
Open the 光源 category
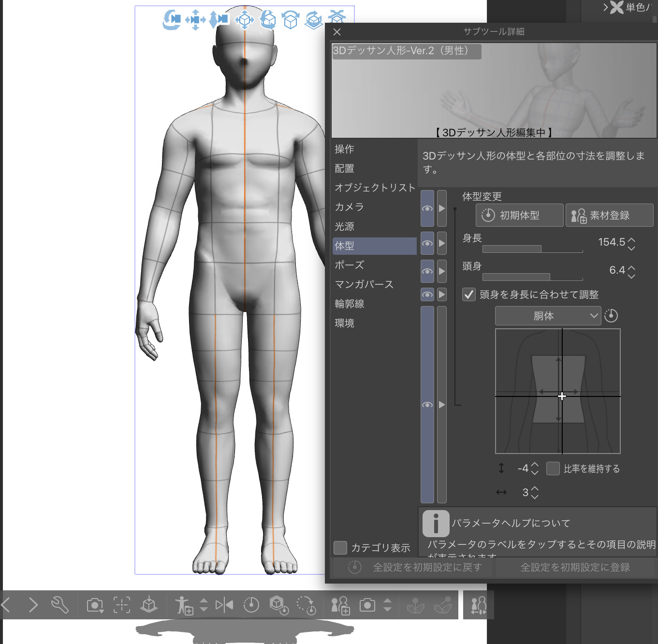pos(375,226)
